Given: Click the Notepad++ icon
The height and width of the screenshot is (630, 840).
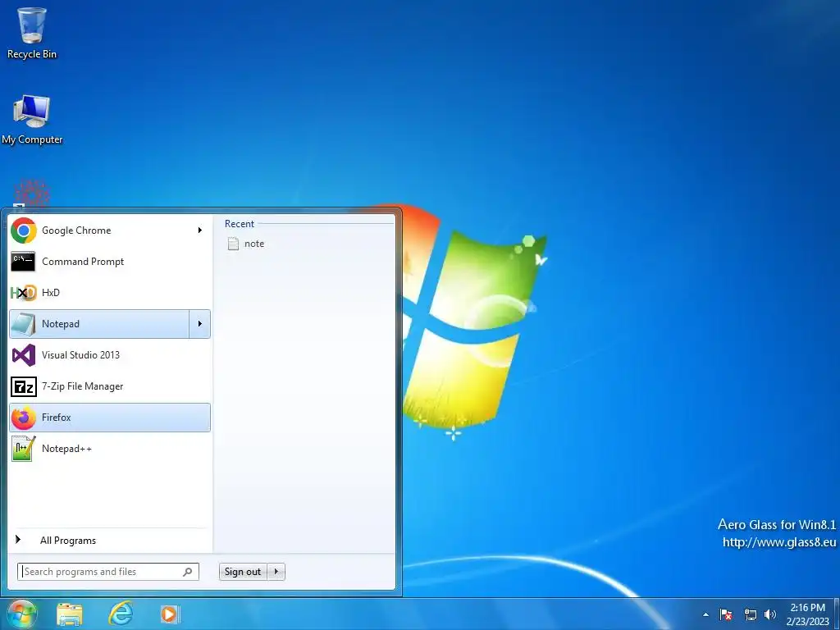Looking at the screenshot, I should (x=24, y=449).
